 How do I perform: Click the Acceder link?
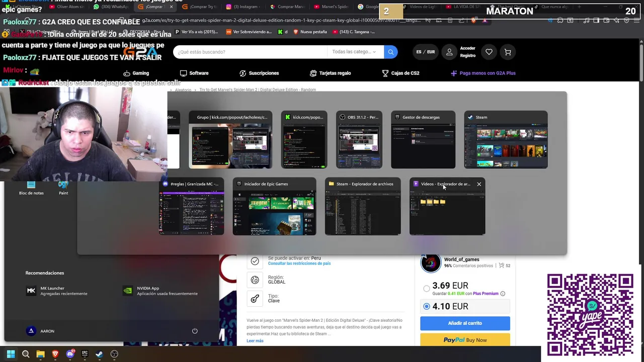coord(467,48)
